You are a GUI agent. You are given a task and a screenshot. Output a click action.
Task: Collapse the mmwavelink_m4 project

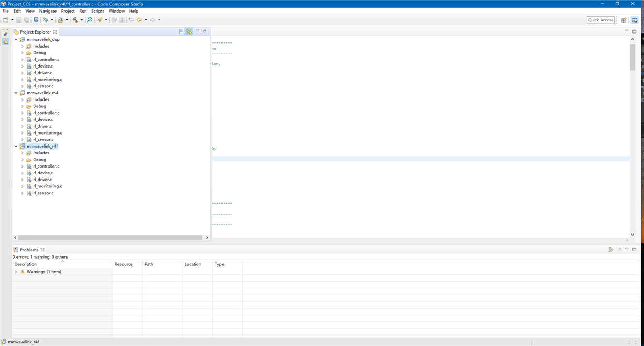16,93
